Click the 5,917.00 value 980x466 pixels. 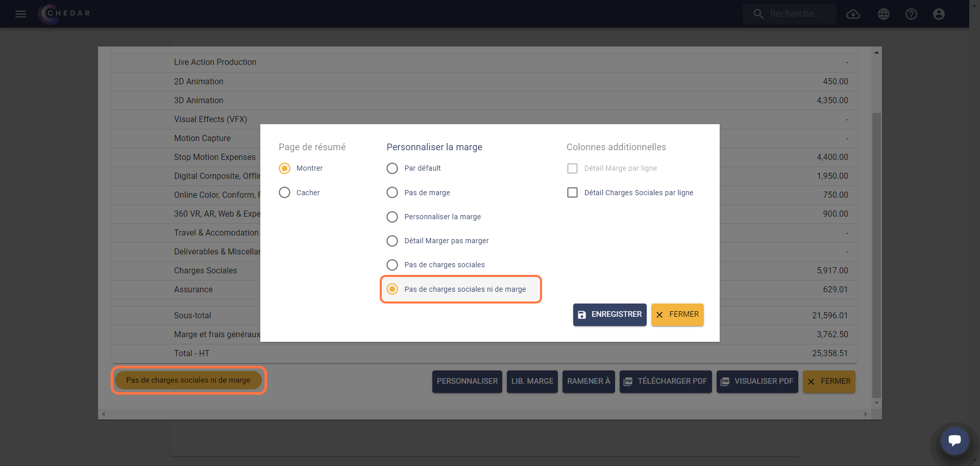832,270
